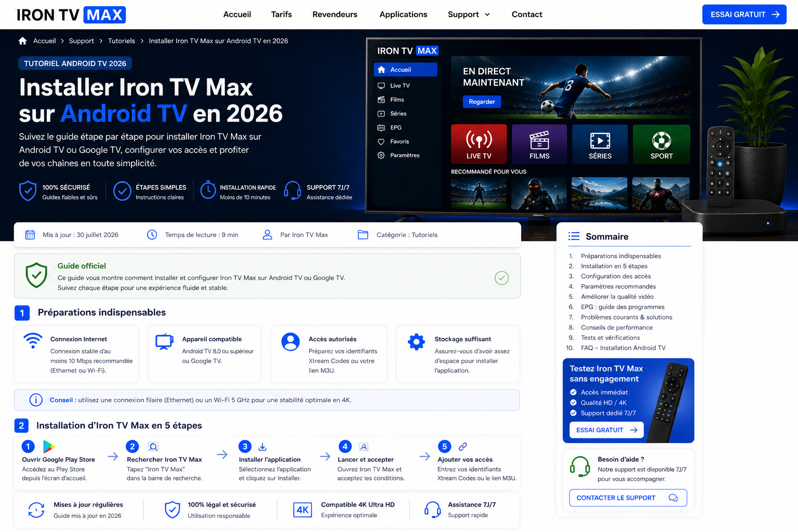This screenshot has width=798, height=532.
Task: Click the Regarder button on TV screen
Action: [x=482, y=102]
